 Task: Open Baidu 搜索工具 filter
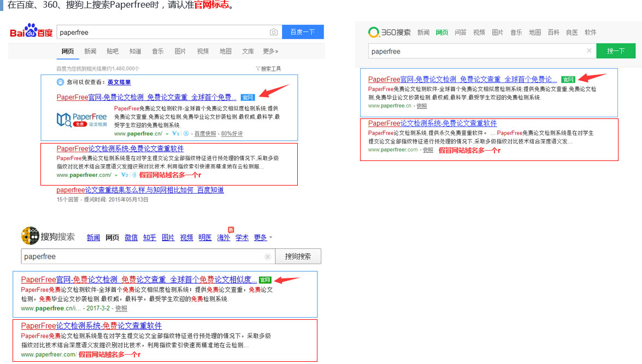click(269, 69)
